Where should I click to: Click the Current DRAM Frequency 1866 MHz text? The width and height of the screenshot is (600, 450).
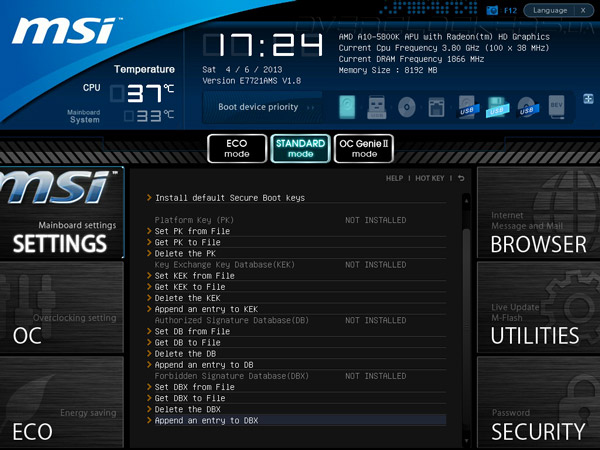point(411,59)
